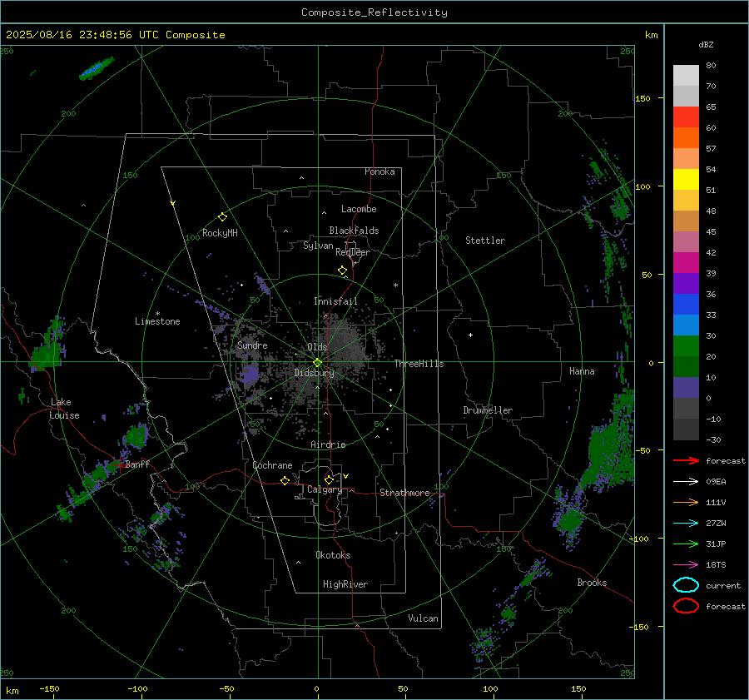Screen dimensions: 749x700
Task: Click the cyan current ellipse legend icon
Action: pos(686,585)
